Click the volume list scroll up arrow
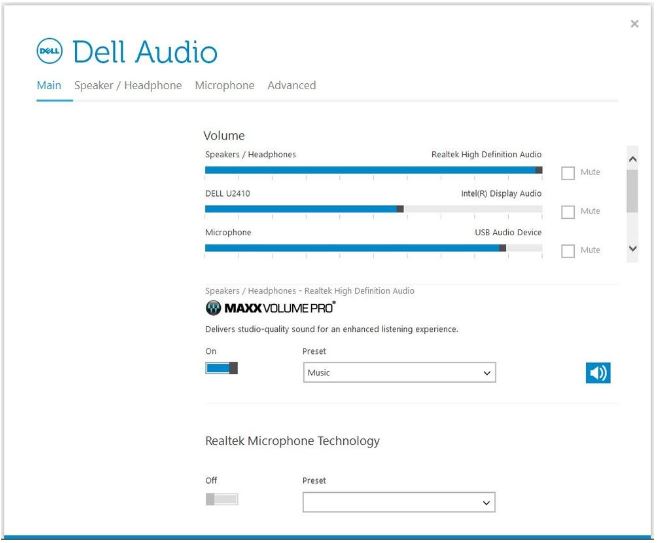The height and width of the screenshot is (543, 659). point(633,159)
